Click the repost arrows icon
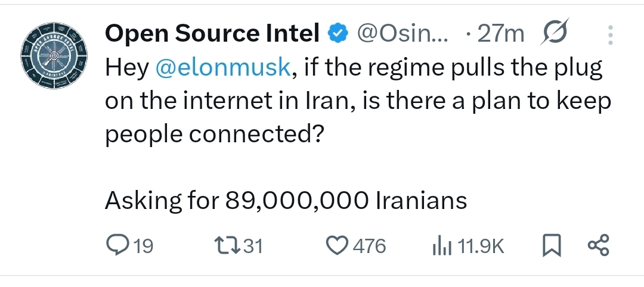Viewport: 644px width, 287px height. coord(226,245)
